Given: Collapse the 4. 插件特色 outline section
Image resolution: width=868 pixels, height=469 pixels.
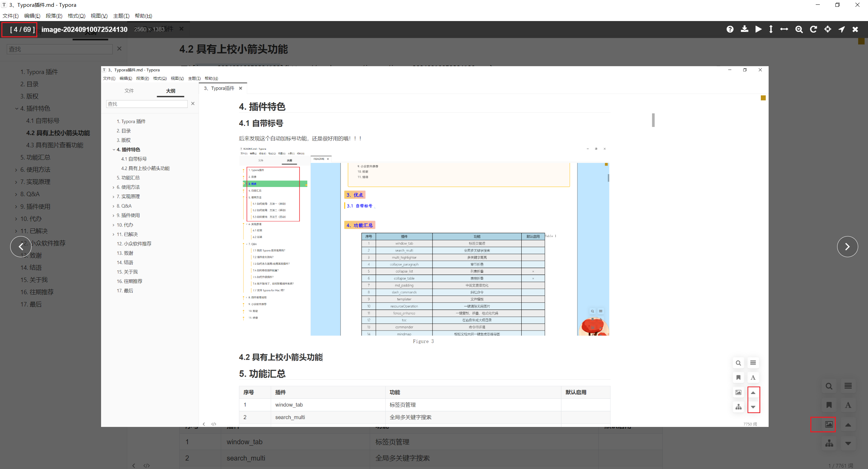Looking at the screenshot, I should point(16,109).
